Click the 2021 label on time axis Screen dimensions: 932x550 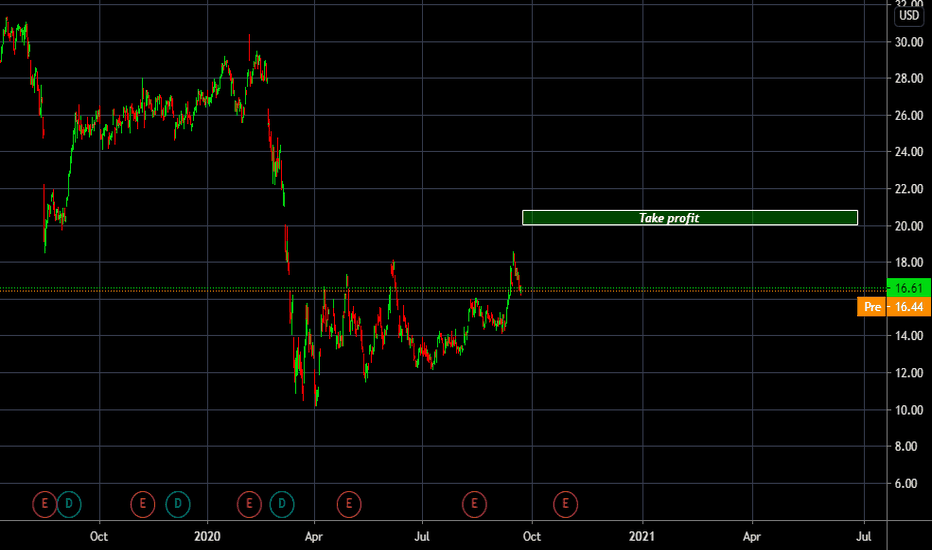(642, 536)
